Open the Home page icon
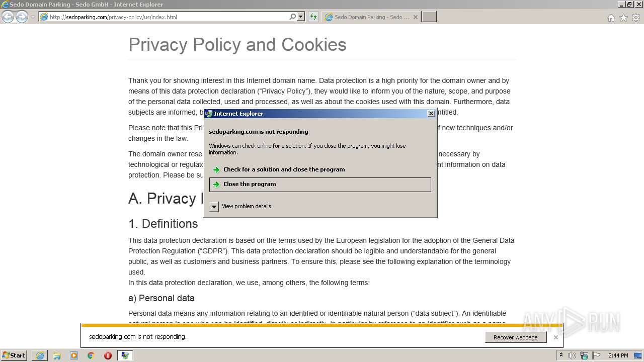The width and height of the screenshot is (644, 362). 611,18
